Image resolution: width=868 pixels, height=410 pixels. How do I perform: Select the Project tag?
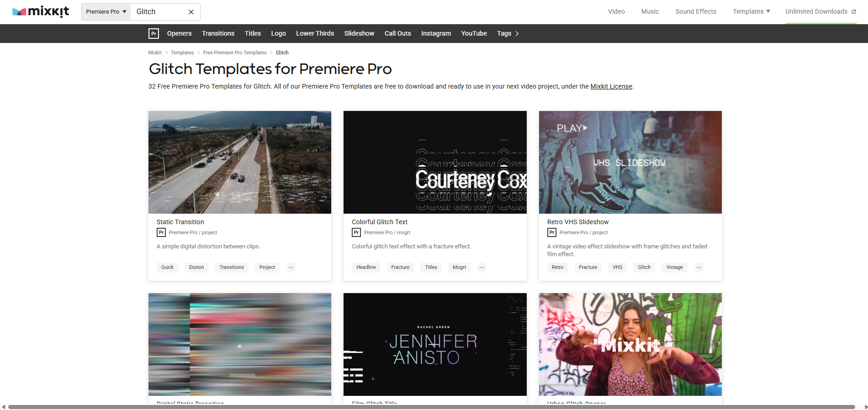point(267,268)
